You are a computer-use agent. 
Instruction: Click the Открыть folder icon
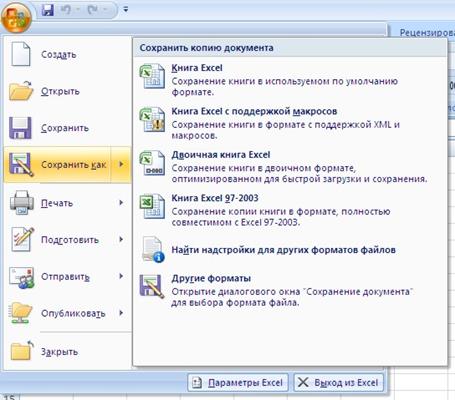21,91
